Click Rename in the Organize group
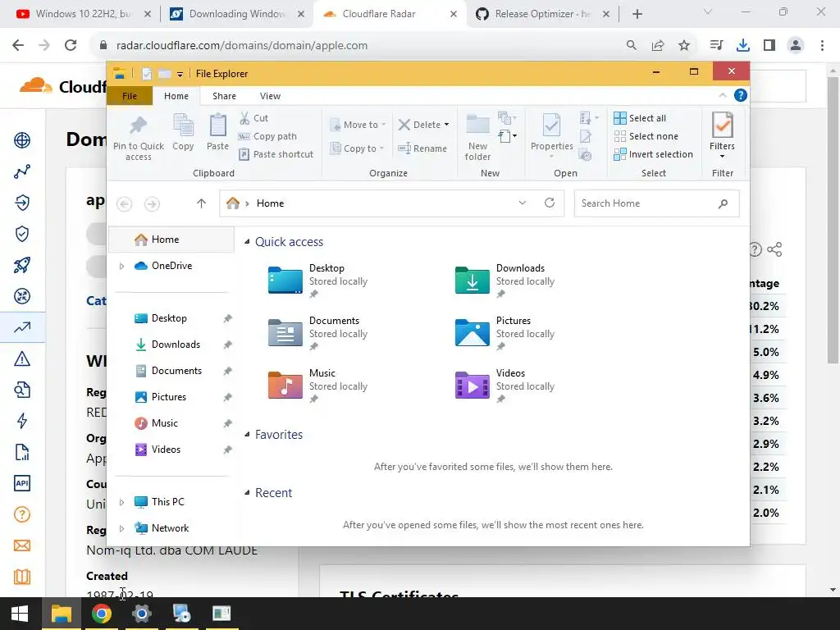The width and height of the screenshot is (840, 630). coord(422,148)
